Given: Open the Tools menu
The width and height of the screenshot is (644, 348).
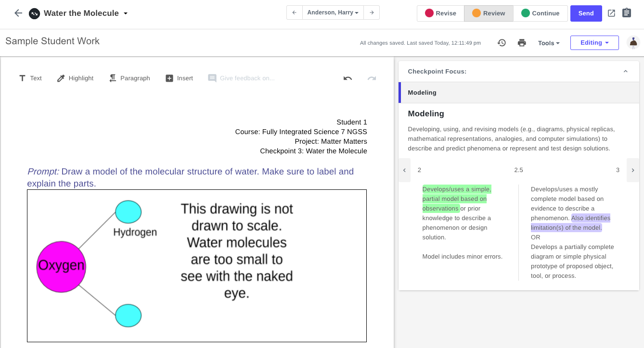Looking at the screenshot, I should pyautogui.click(x=549, y=43).
